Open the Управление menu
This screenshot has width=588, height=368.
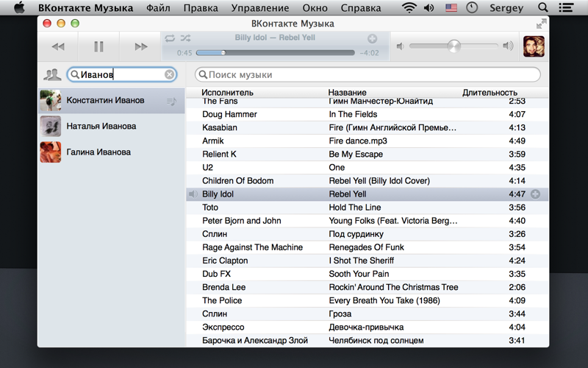coord(260,8)
